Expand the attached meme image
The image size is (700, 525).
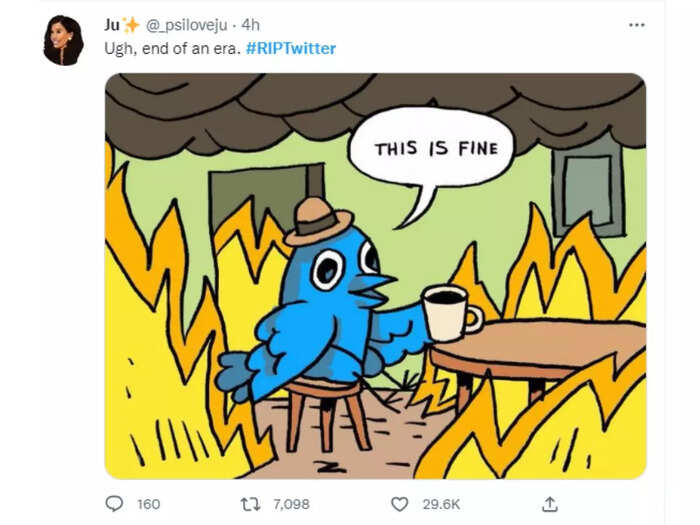375,276
